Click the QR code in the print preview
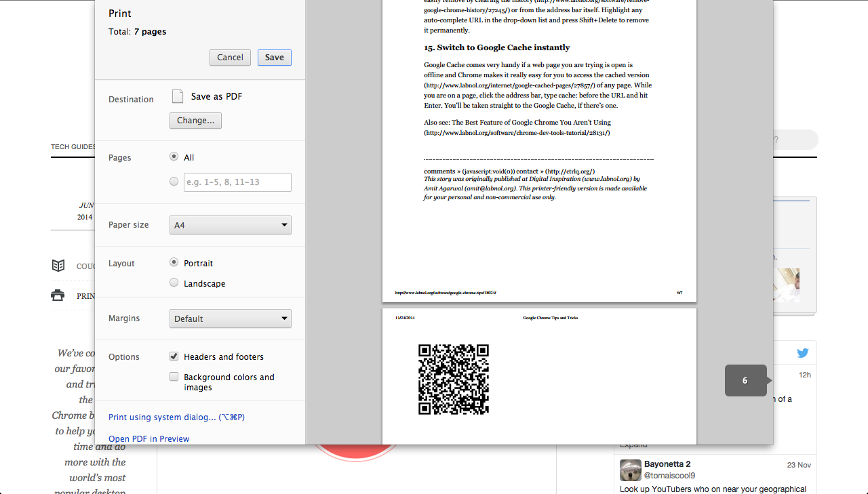The image size is (868, 494). (x=453, y=379)
